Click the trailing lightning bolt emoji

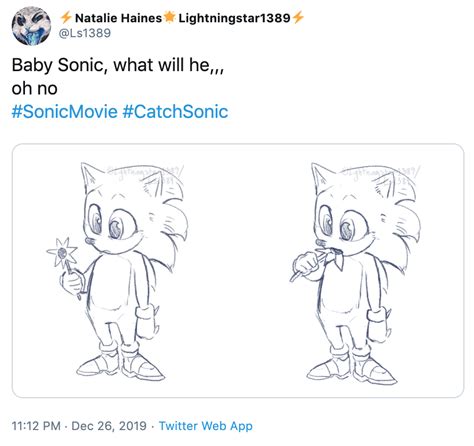coord(298,18)
